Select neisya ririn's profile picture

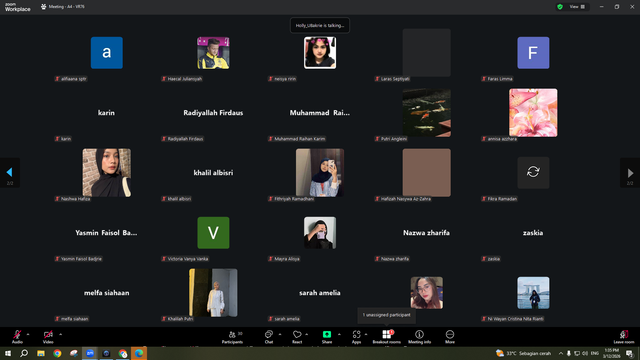(x=320, y=53)
